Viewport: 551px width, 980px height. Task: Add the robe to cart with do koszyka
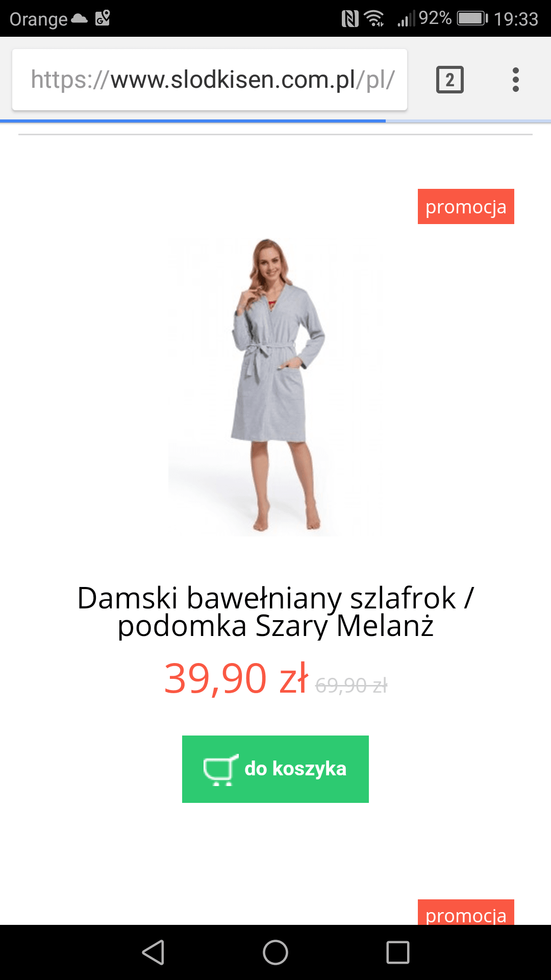coord(275,769)
